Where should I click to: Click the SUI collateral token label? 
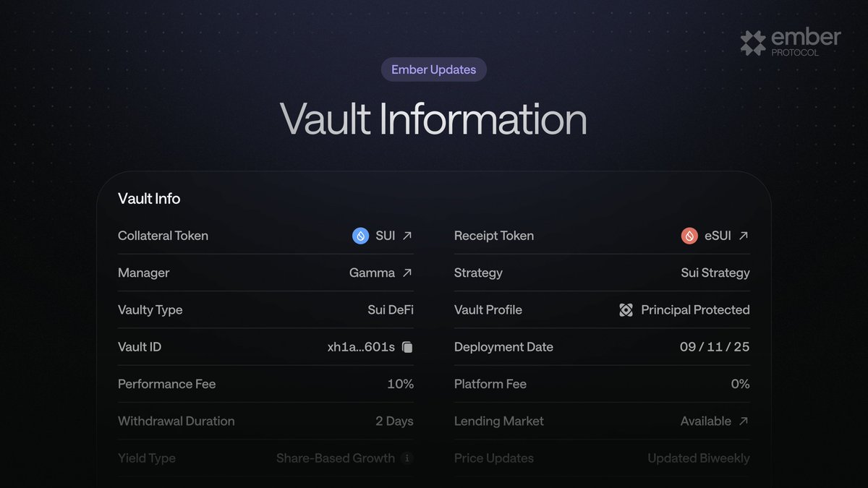386,236
